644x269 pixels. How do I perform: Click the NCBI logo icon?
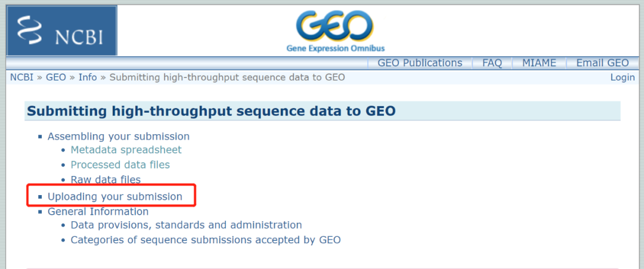tap(62, 30)
